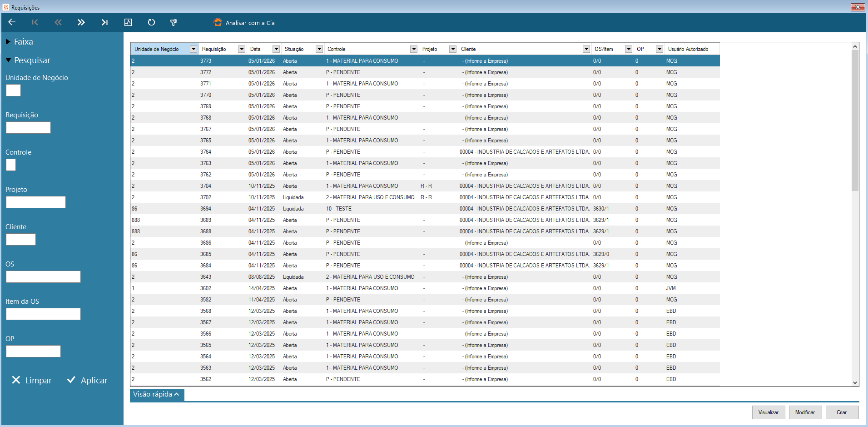868x427 pixels.
Task: Select requisition 3685 row
Action: (x=425, y=254)
